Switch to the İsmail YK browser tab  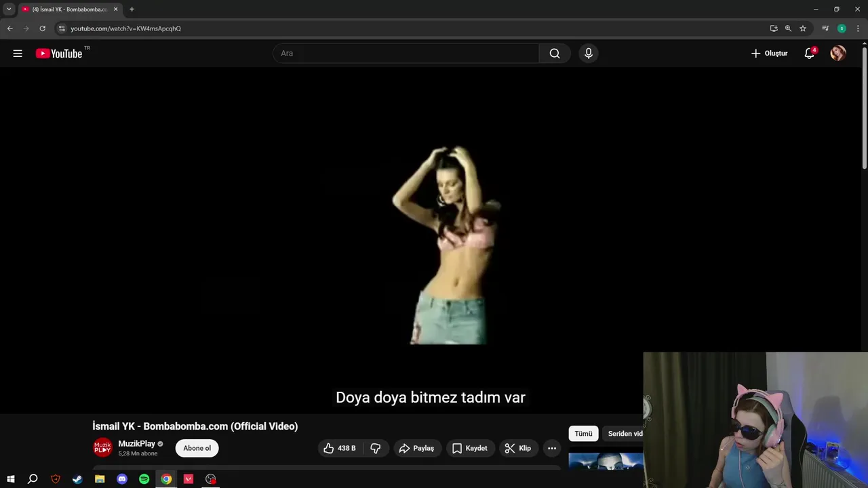click(70, 9)
